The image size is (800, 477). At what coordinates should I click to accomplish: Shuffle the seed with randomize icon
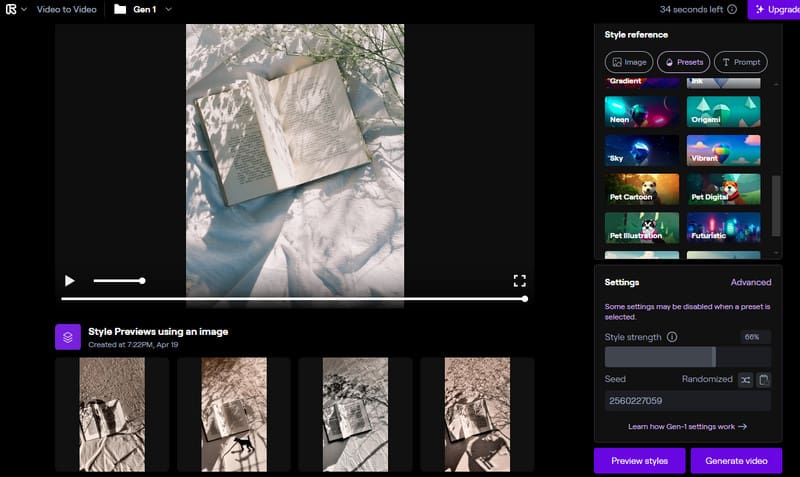pos(745,380)
